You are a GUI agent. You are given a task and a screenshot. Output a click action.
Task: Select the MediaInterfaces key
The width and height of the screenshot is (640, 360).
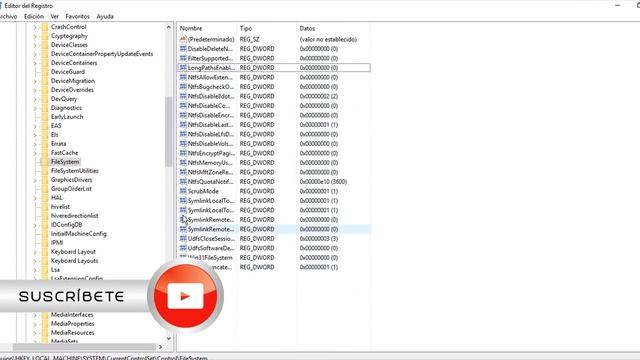tap(72, 315)
